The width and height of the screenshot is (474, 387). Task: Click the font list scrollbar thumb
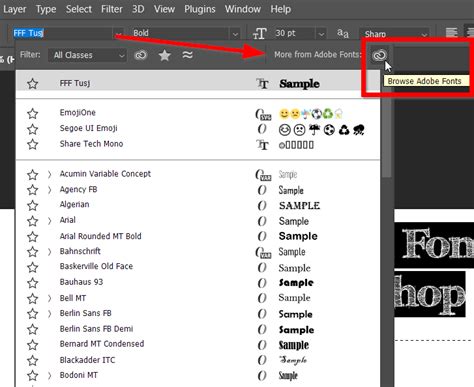[x=386, y=124]
